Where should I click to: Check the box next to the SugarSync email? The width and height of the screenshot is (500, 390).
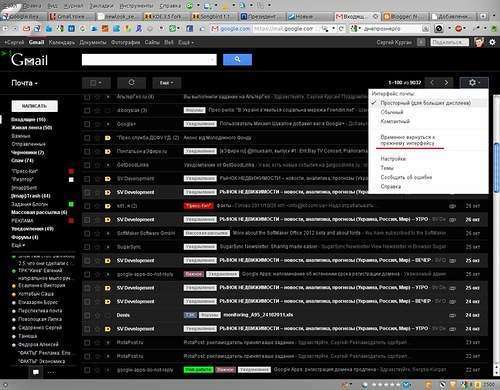pyautogui.click(x=87, y=247)
